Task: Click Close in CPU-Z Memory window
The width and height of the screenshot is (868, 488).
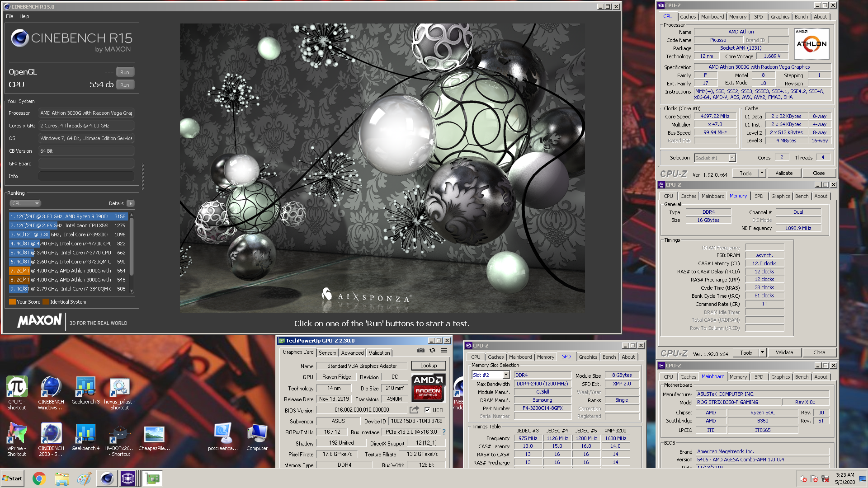Action: pos(819,352)
